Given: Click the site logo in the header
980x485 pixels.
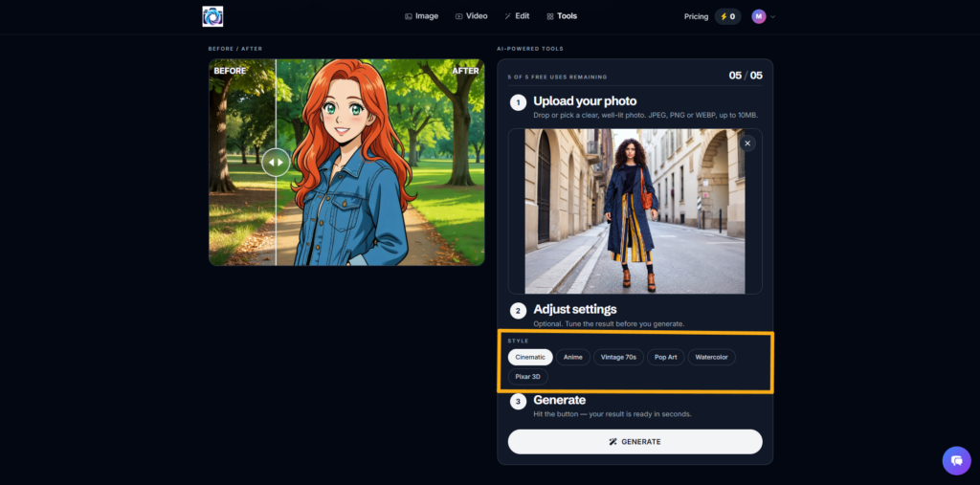Looking at the screenshot, I should pos(212,16).
